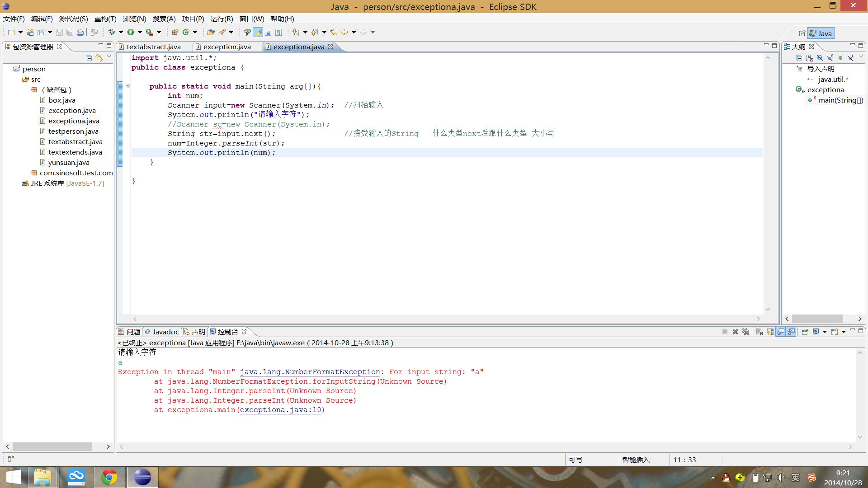
Task: Open Chrome from the Windows taskbar
Action: (109, 477)
